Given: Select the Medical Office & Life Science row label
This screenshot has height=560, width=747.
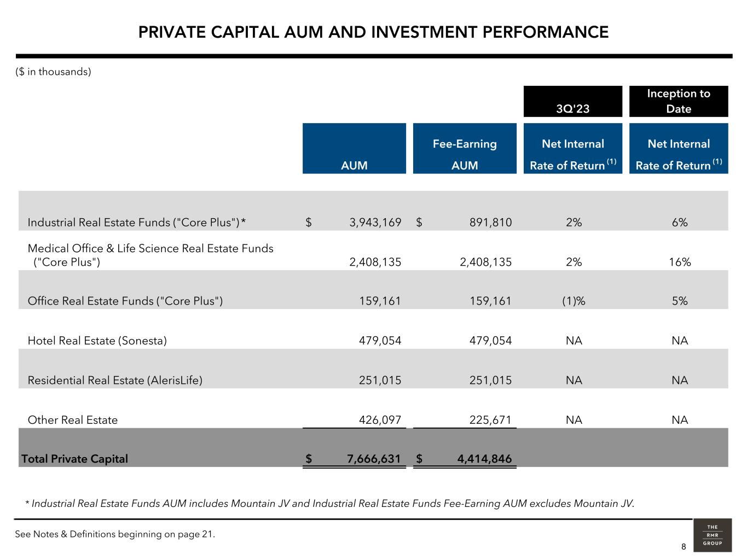Looking at the screenshot, I should tap(150, 255).
